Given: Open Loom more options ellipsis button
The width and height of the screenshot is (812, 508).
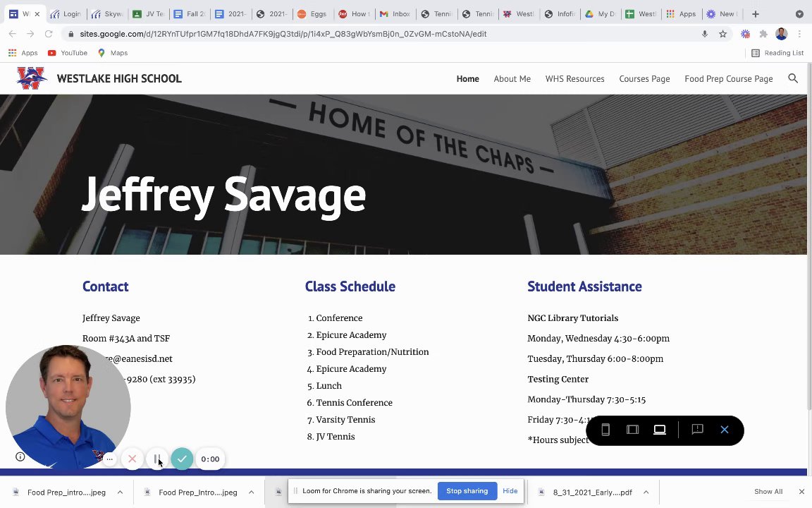Looking at the screenshot, I should (x=109, y=459).
